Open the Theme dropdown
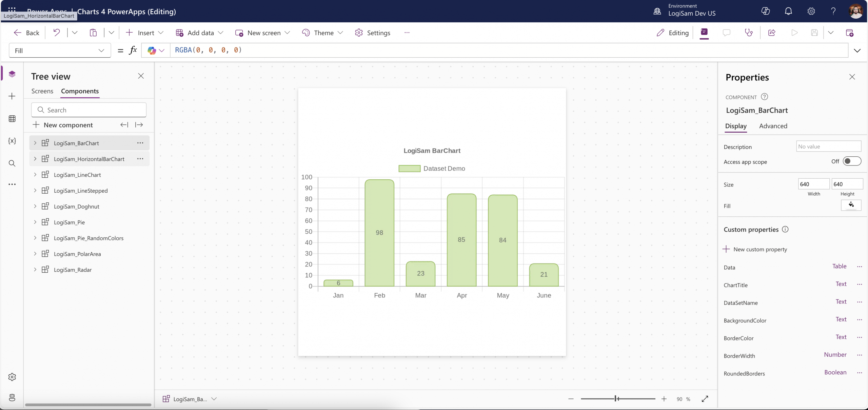Viewport: 868px width, 410px height. 322,33
